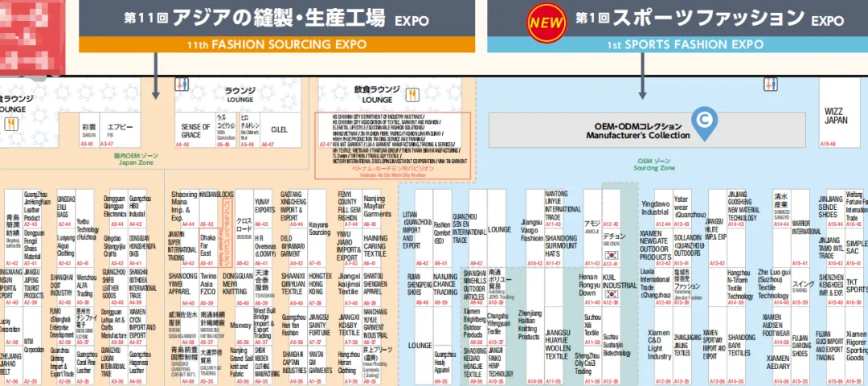Viewport: 868px width, 386px height.
Task: Select the スイング SWING booth
Action: pos(800,287)
